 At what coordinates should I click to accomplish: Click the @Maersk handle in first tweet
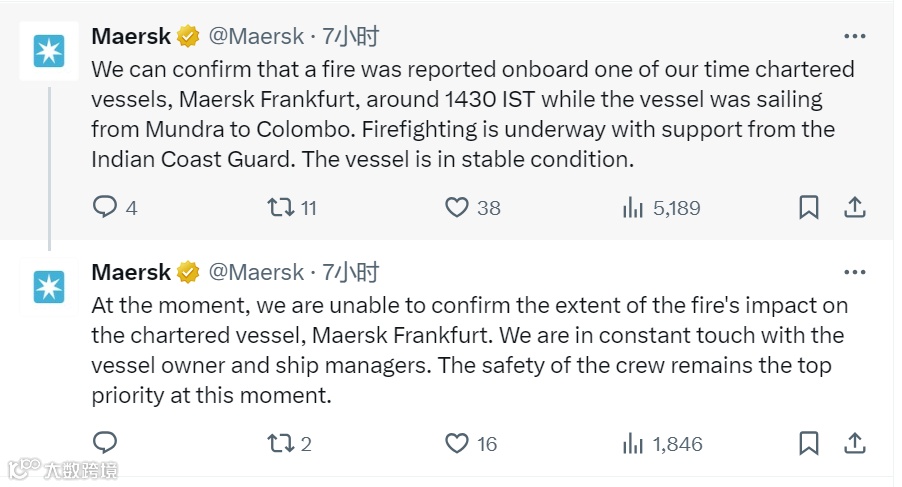[256, 37]
